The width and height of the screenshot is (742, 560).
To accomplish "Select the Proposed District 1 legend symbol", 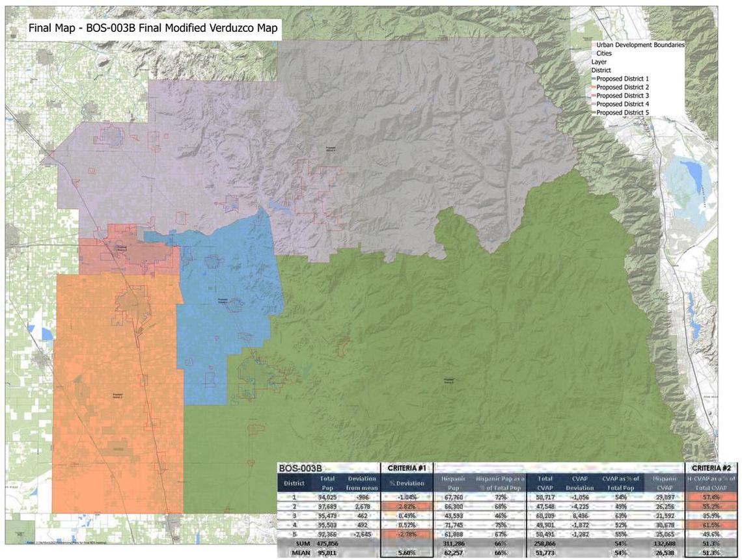I will click(x=594, y=78).
